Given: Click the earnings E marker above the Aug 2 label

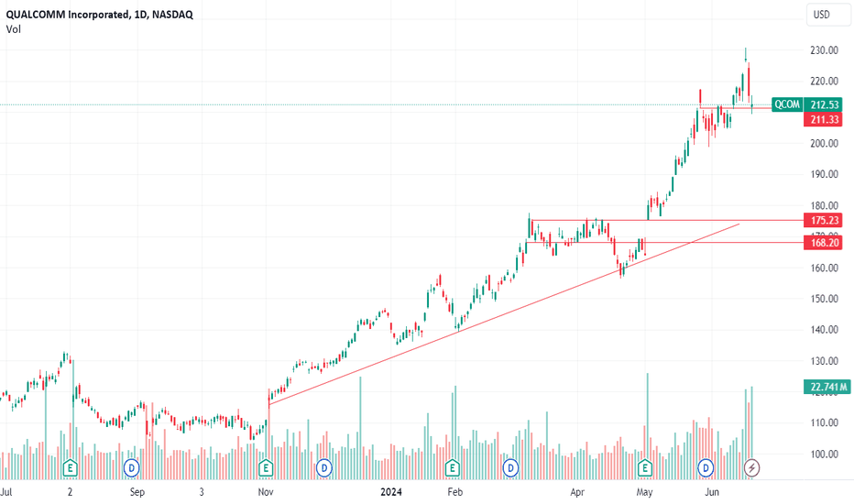Looking at the screenshot, I should (x=70, y=467).
